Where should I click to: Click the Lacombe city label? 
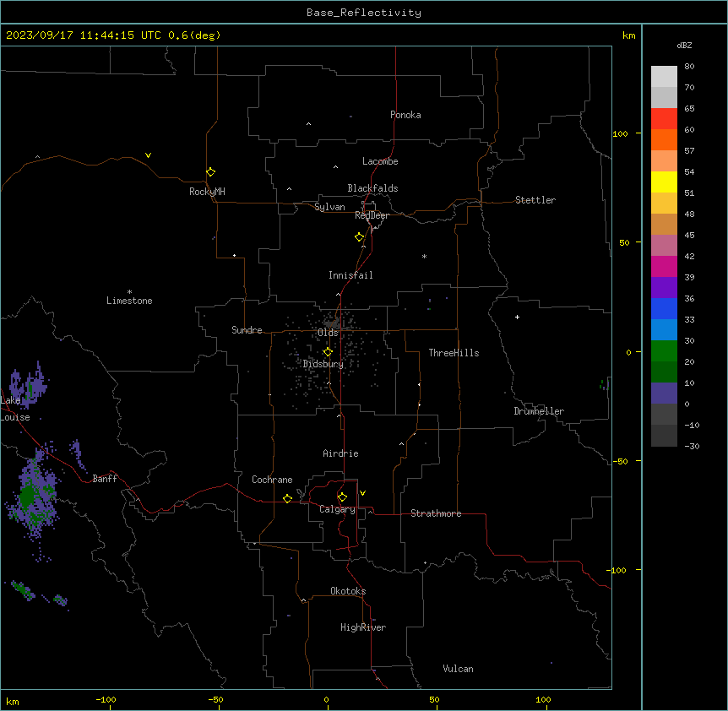380,161
